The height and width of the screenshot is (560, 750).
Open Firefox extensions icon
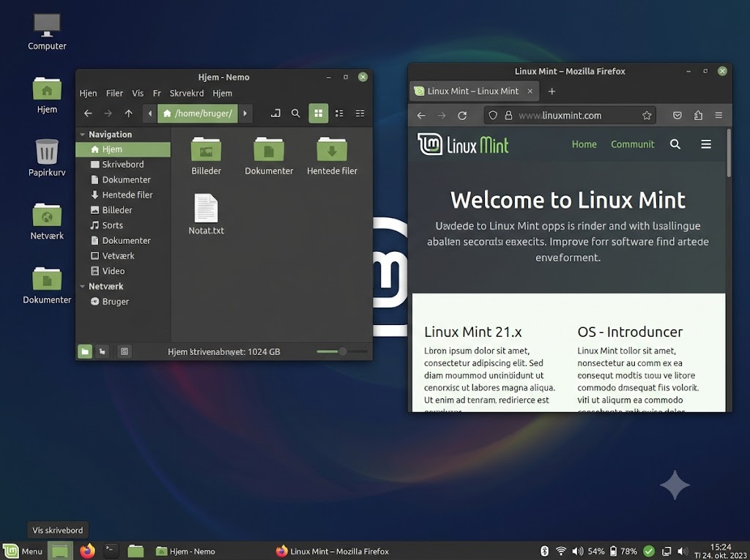click(698, 115)
